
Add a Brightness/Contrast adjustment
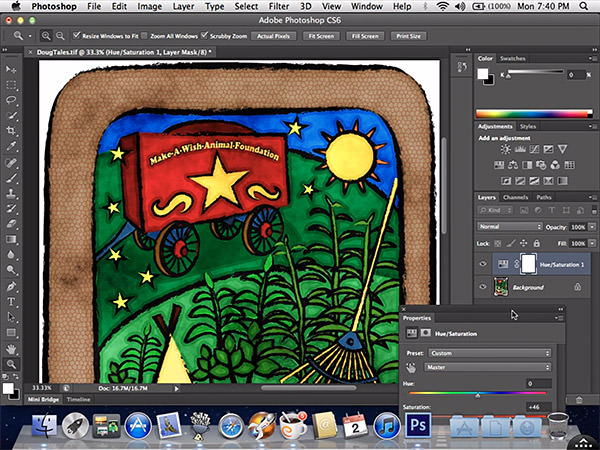pyautogui.click(x=505, y=149)
